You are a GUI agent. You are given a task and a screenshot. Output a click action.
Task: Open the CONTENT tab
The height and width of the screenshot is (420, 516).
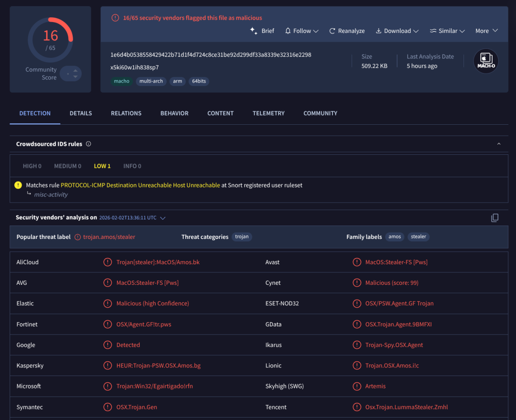point(220,113)
